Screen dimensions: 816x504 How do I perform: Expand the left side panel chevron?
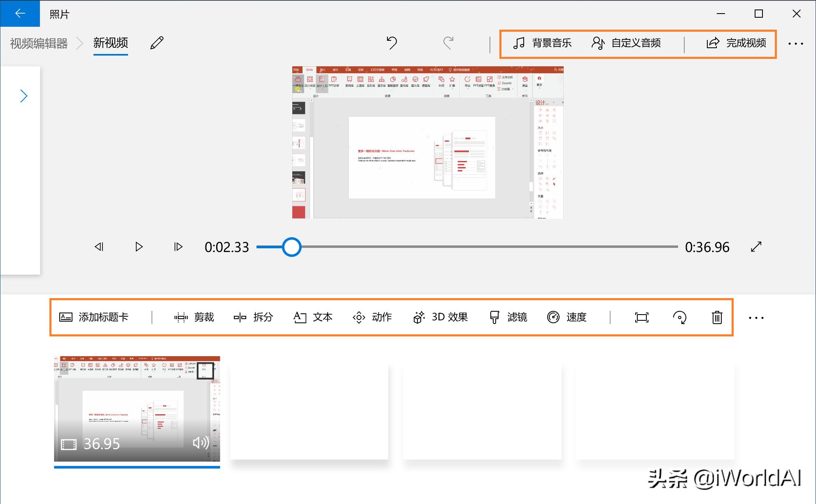[x=23, y=96]
